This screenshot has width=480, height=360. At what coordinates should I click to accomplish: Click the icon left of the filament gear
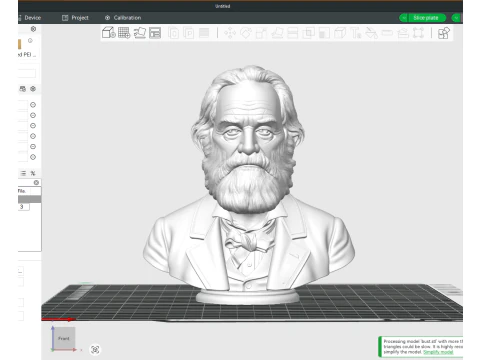point(22,89)
